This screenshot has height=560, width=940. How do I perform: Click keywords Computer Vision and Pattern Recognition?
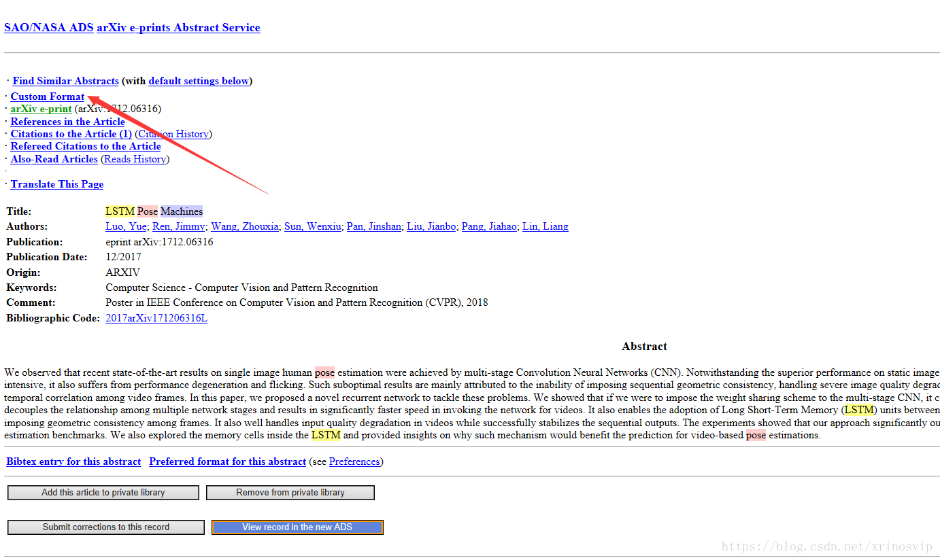tap(241, 287)
